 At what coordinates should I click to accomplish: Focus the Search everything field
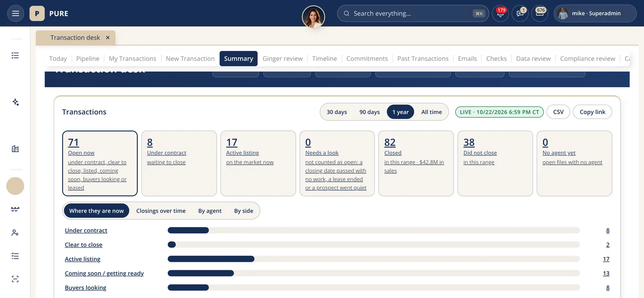pyautogui.click(x=413, y=13)
